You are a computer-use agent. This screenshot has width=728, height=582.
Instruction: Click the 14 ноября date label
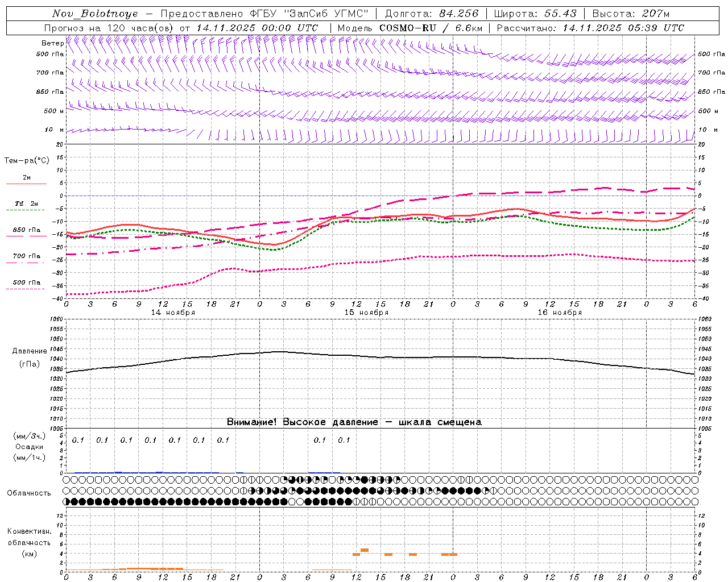point(173,313)
